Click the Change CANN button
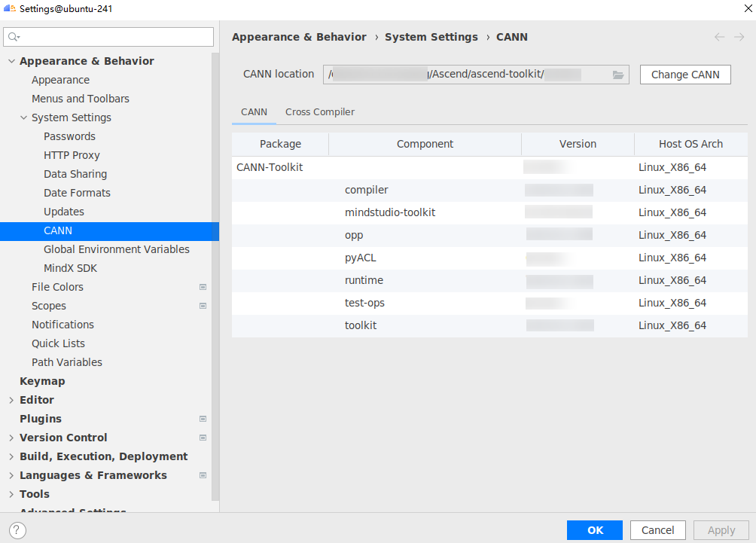Viewport: 756px width, 543px height. [x=685, y=75]
